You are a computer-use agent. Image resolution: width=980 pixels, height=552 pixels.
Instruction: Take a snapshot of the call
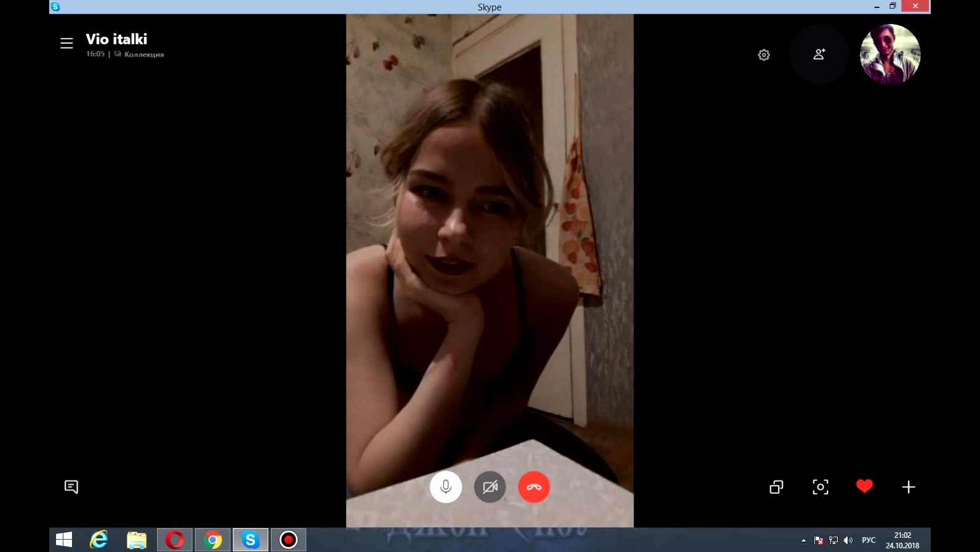point(821,487)
